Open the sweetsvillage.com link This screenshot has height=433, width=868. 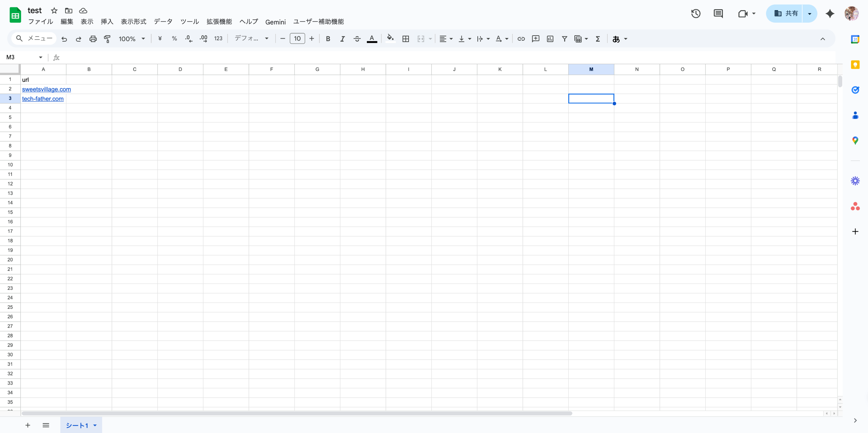point(46,89)
